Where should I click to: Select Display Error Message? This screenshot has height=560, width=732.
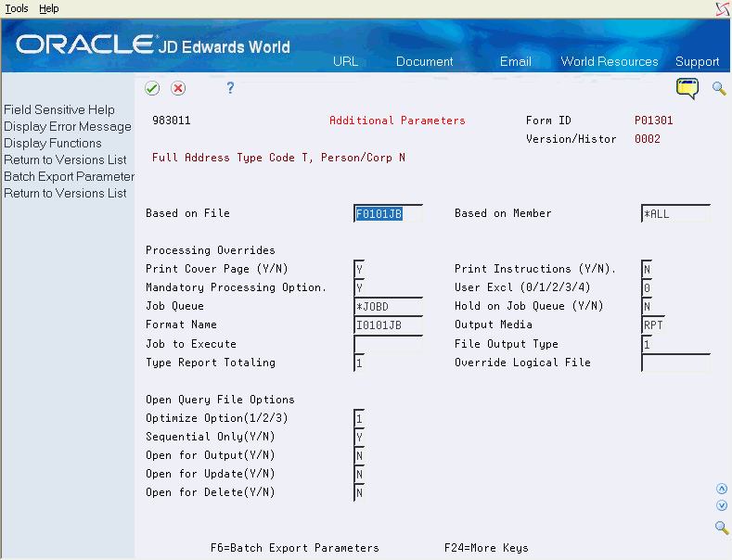point(68,126)
